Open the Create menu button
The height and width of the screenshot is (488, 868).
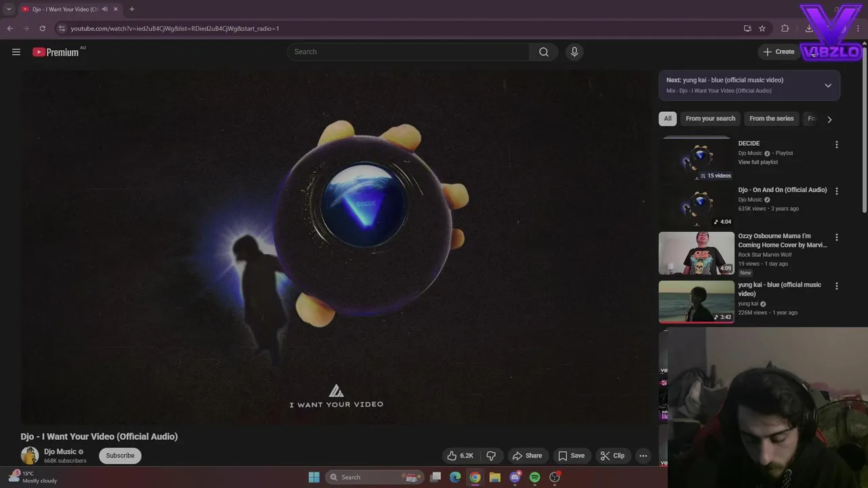(778, 52)
